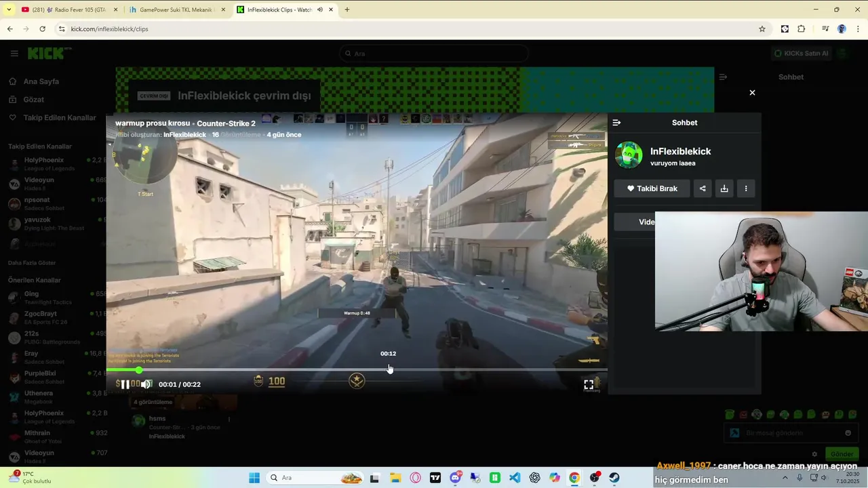Click KICKs Satın Al button
The width and height of the screenshot is (868, 488).
click(x=801, y=54)
